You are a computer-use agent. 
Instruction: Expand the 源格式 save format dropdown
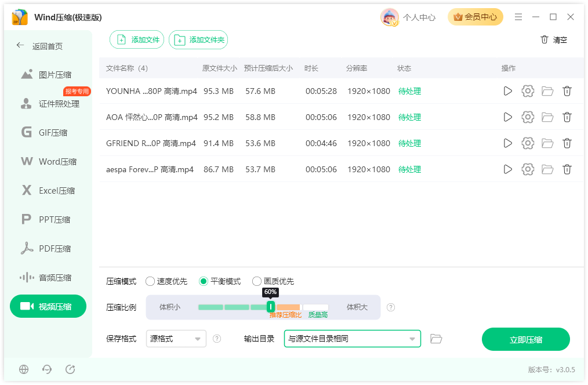(176, 339)
